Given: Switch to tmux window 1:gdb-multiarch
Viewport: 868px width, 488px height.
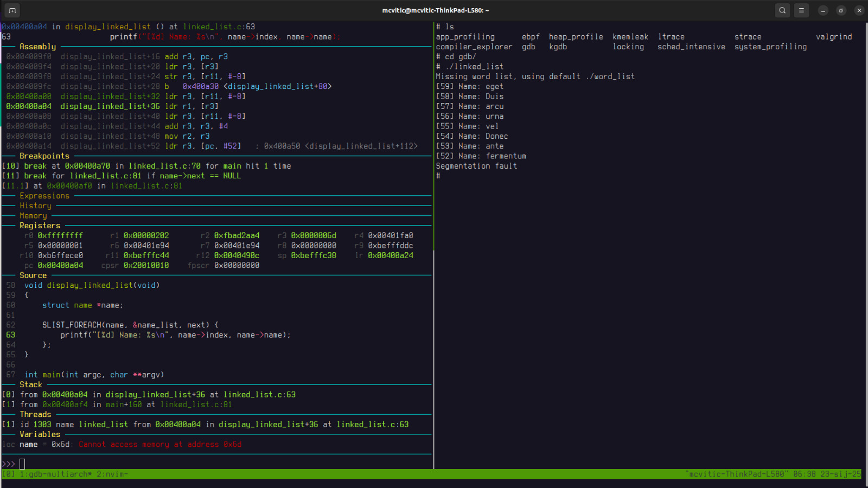Looking at the screenshot, I should click(x=56, y=474).
